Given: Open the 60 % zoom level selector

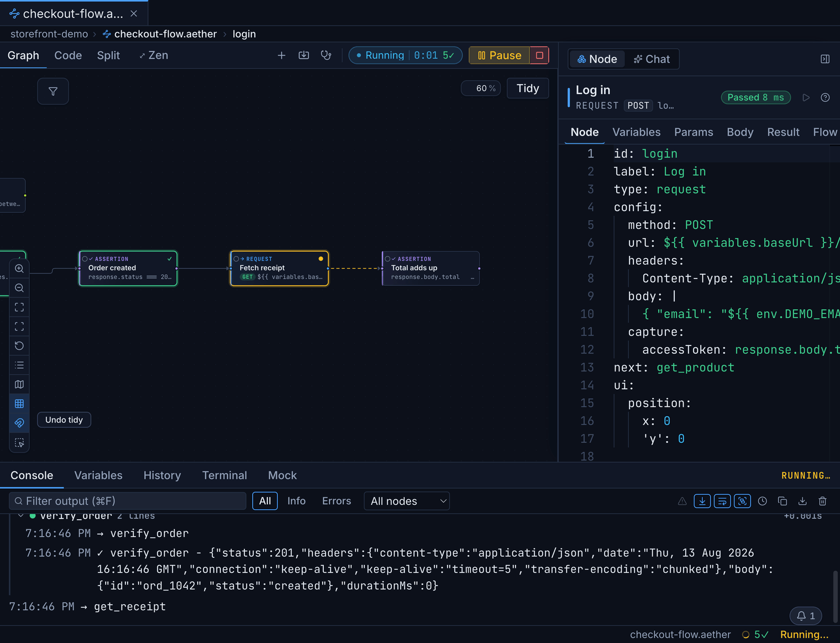Looking at the screenshot, I should tap(481, 88).
